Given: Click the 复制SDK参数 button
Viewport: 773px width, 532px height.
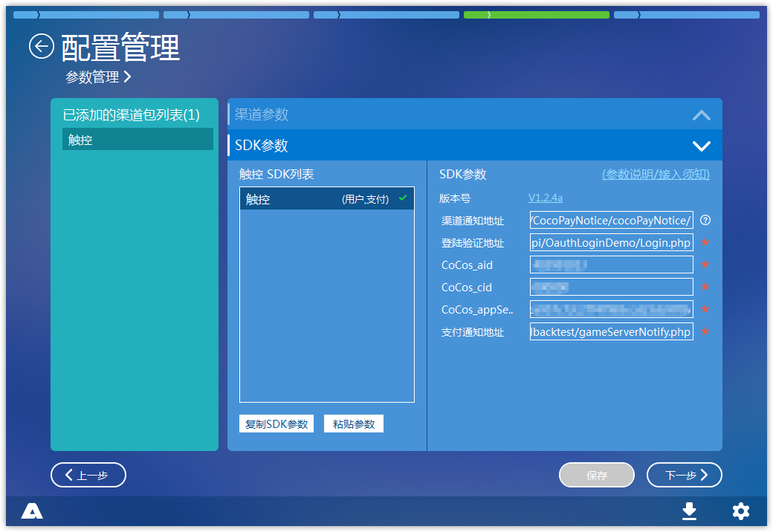Looking at the screenshot, I should point(276,423).
